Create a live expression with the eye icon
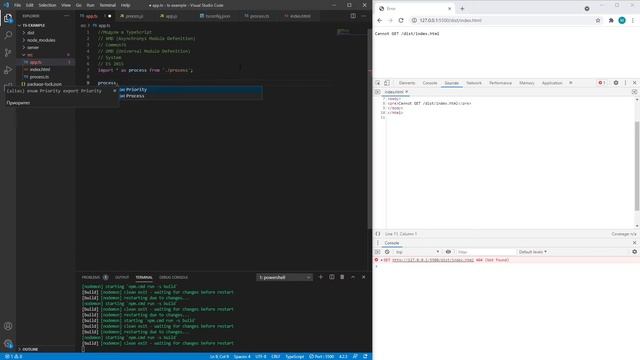 [448, 252]
